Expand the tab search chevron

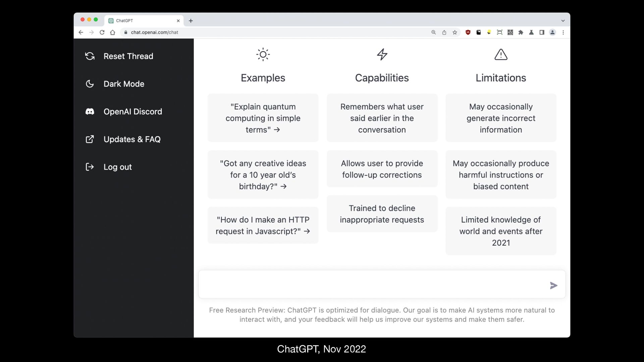click(x=563, y=21)
